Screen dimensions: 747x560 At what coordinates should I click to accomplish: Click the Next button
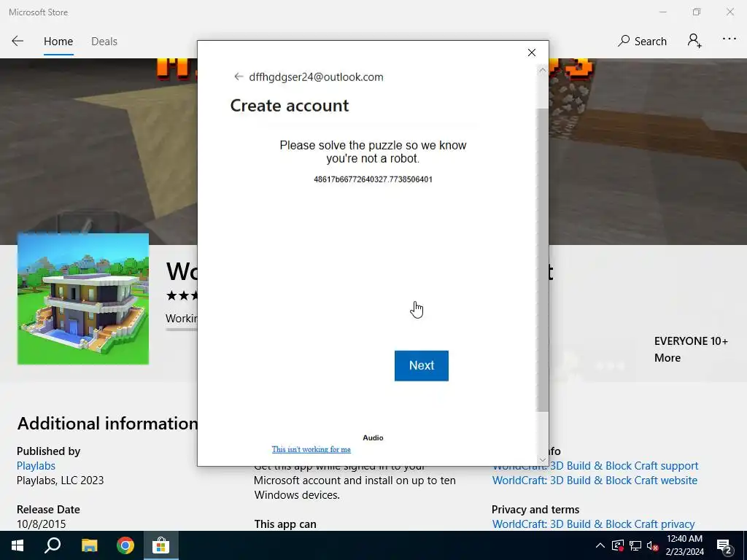tap(421, 366)
